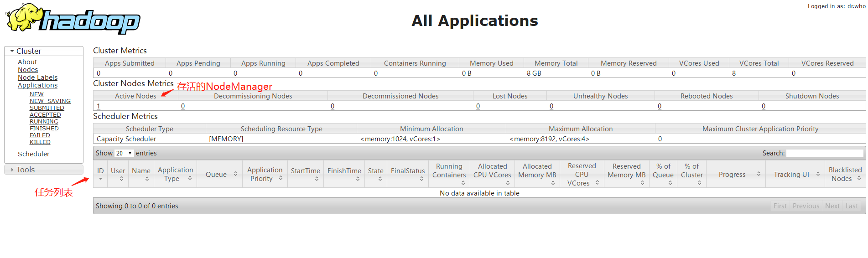Sort by Application Type column

click(x=175, y=174)
